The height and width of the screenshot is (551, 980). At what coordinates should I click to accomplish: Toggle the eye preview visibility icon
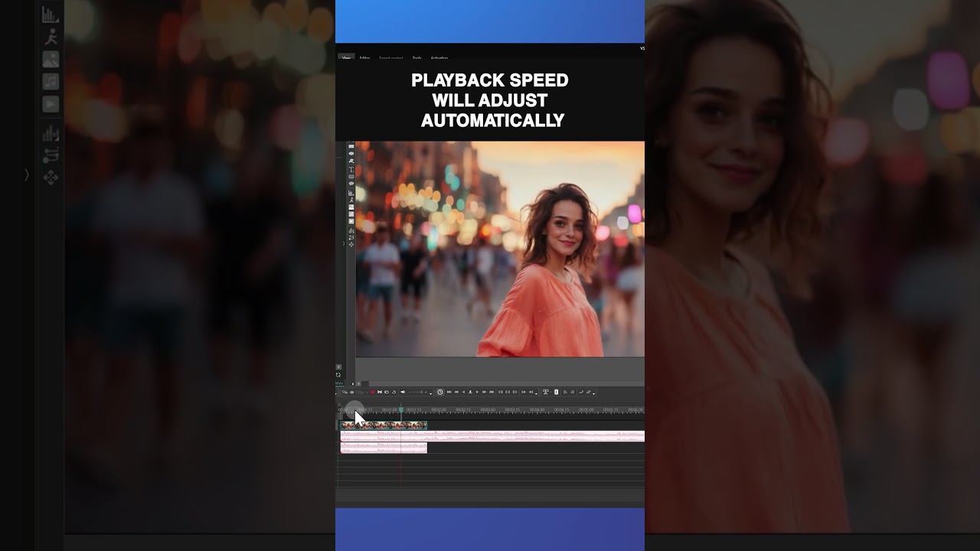tap(351, 392)
